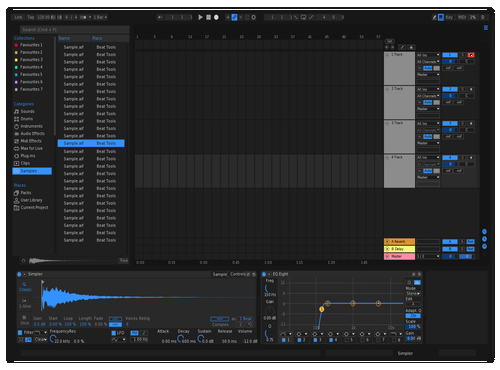
Task: Select Simpler's Slice playback mode
Action: click(25, 320)
